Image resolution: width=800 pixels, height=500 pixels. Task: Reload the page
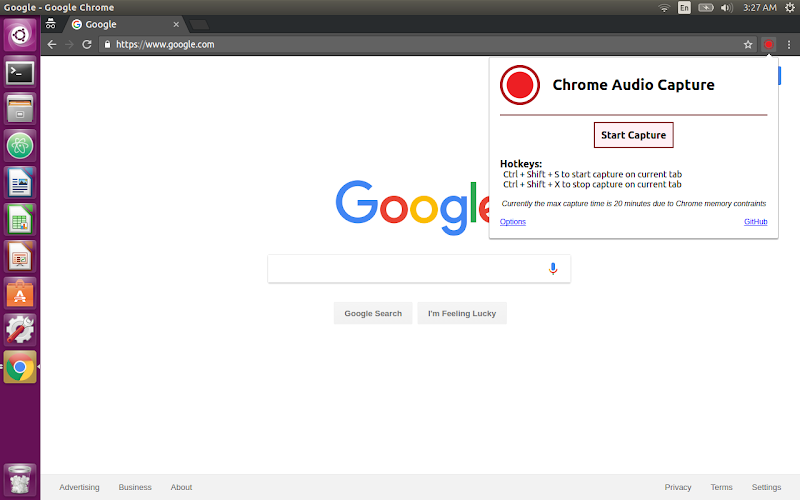(87, 44)
